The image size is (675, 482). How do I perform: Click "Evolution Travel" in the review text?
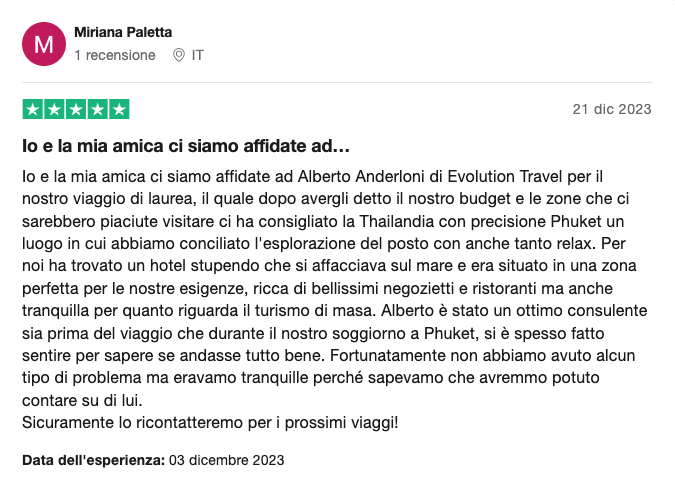[505, 176]
